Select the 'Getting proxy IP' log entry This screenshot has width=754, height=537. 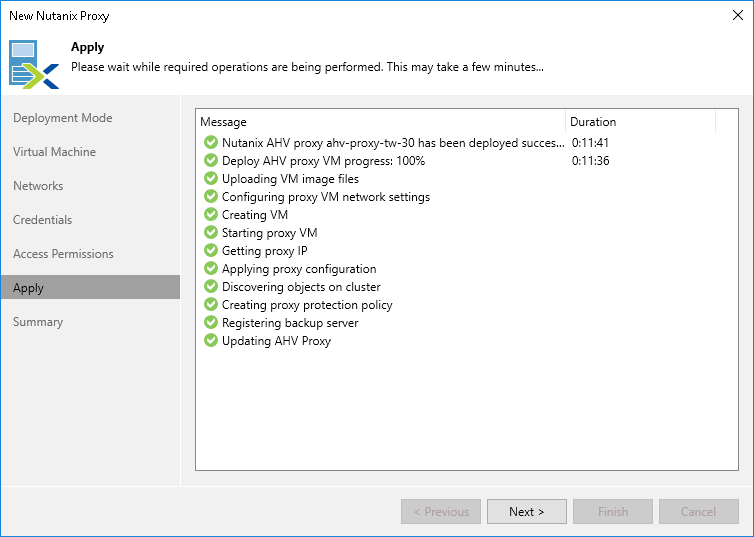click(x=264, y=250)
